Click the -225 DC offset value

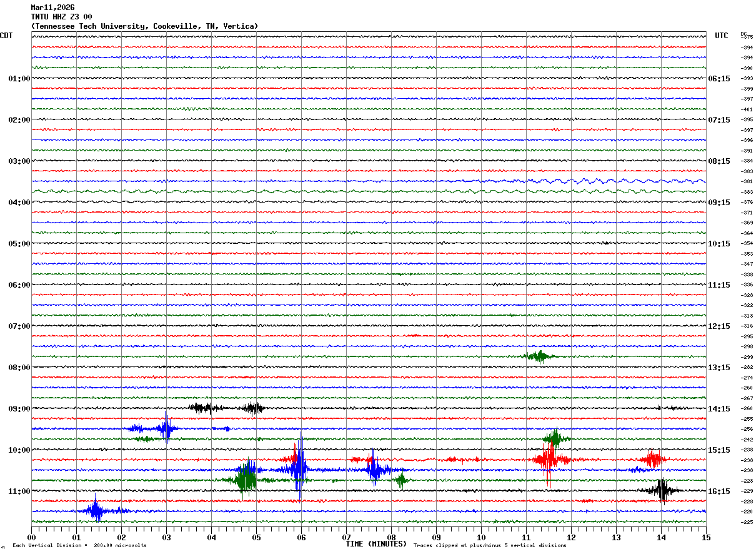click(x=747, y=522)
